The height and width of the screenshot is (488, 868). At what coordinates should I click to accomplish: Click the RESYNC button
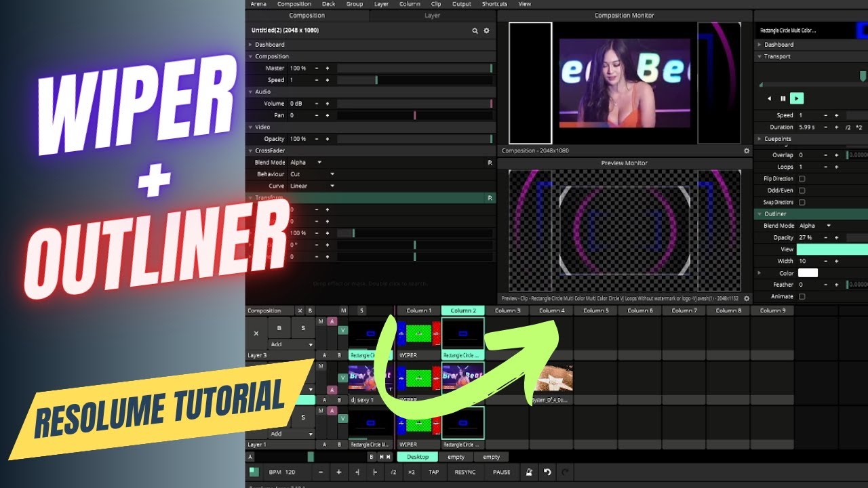pyautogui.click(x=465, y=472)
